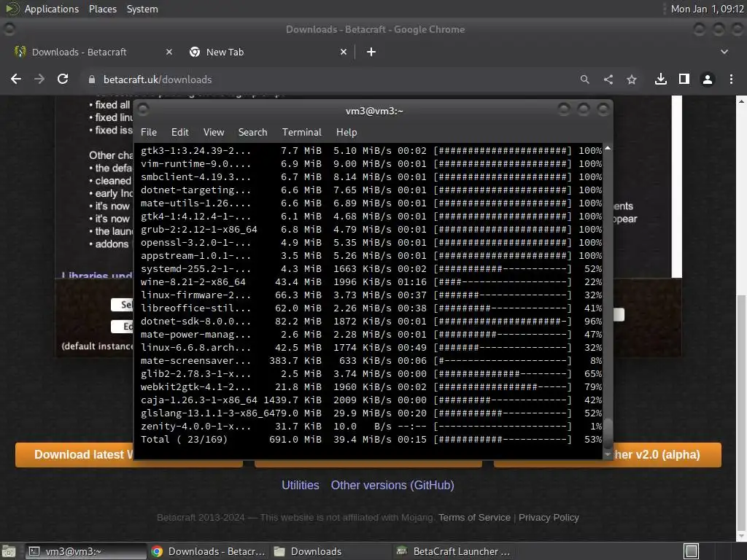The height and width of the screenshot is (560, 747).
Task: Switch to BetaCraft Launcher taskbar item
Action: coord(454,551)
